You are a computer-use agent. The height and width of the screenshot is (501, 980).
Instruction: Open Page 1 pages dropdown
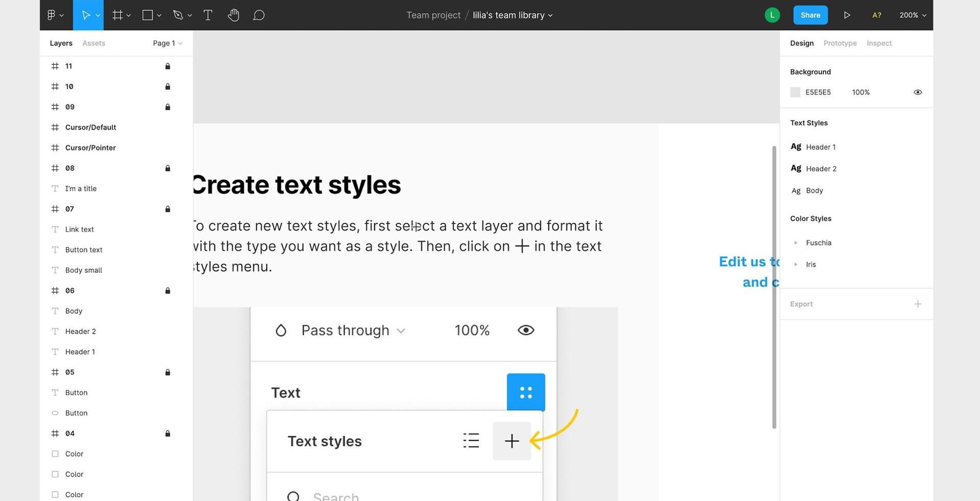point(167,43)
